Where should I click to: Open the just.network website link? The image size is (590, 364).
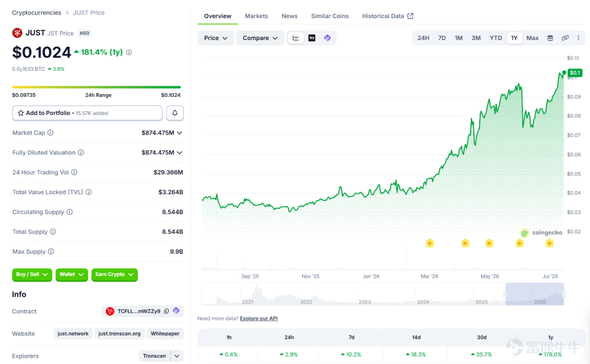pos(73,334)
